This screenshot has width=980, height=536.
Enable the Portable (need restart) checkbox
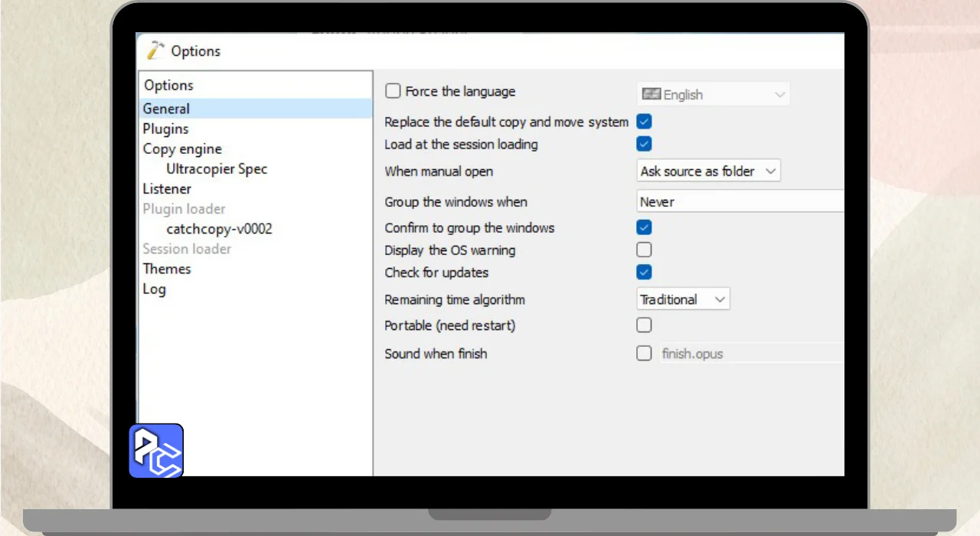click(x=644, y=325)
